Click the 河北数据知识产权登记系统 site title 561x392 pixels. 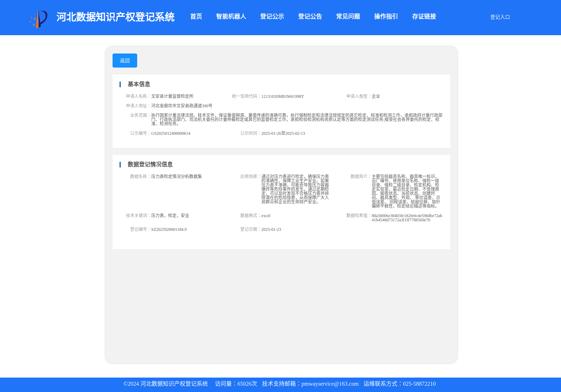(115, 17)
